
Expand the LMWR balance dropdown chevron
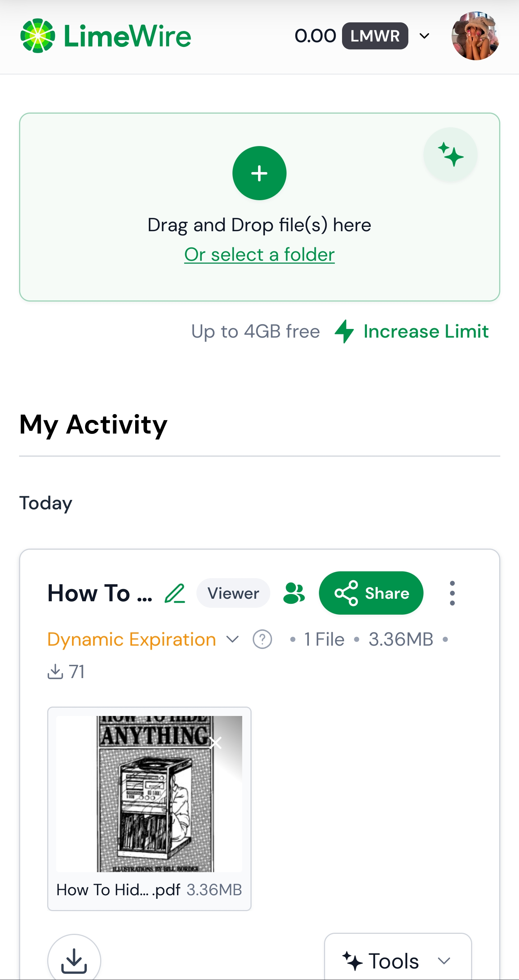(x=424, y=36)
